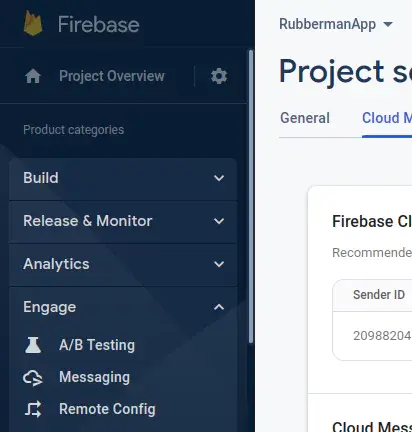Click the A/B Testing flask icon
Viewport: 412px width, 432px height.
coord(33,345)
